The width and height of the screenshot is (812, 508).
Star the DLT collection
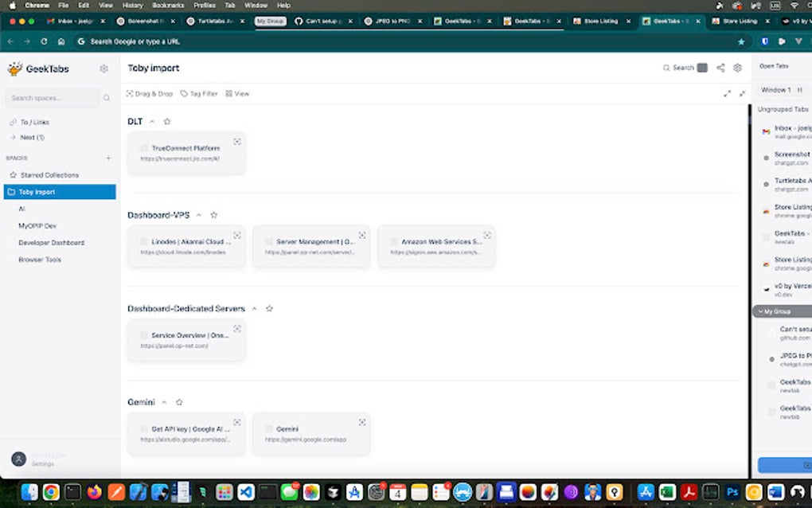click(x=167, y=121)
